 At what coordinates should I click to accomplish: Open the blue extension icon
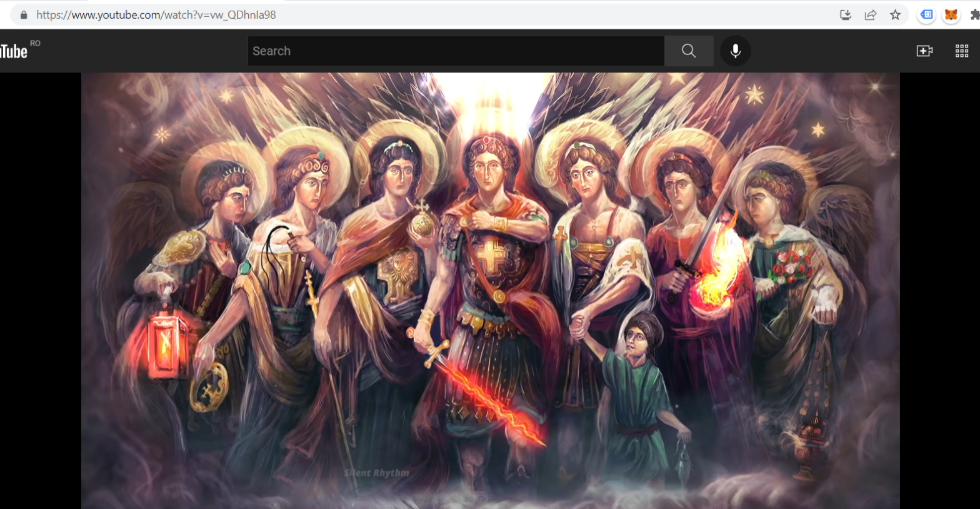click(x=927, y=15)
